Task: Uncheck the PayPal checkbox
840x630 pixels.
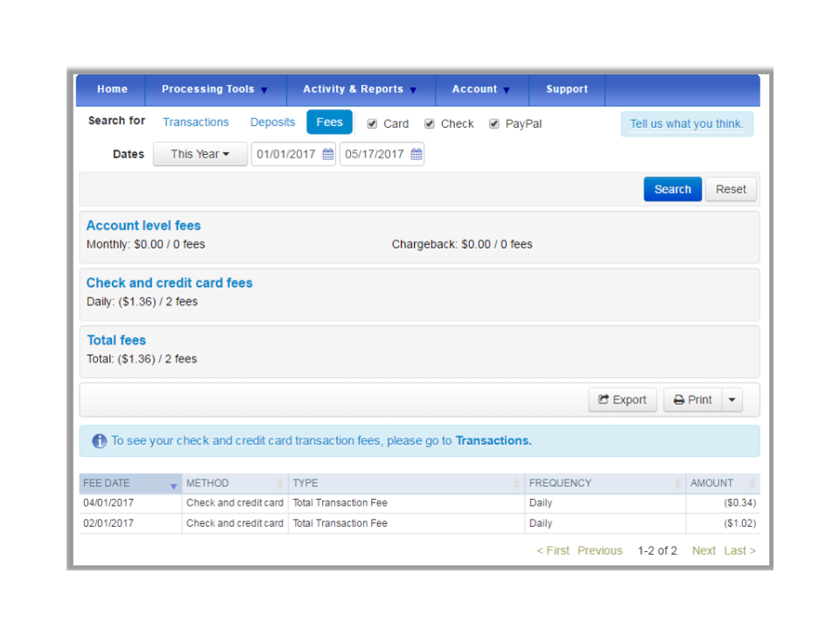Action: point(493,123)
